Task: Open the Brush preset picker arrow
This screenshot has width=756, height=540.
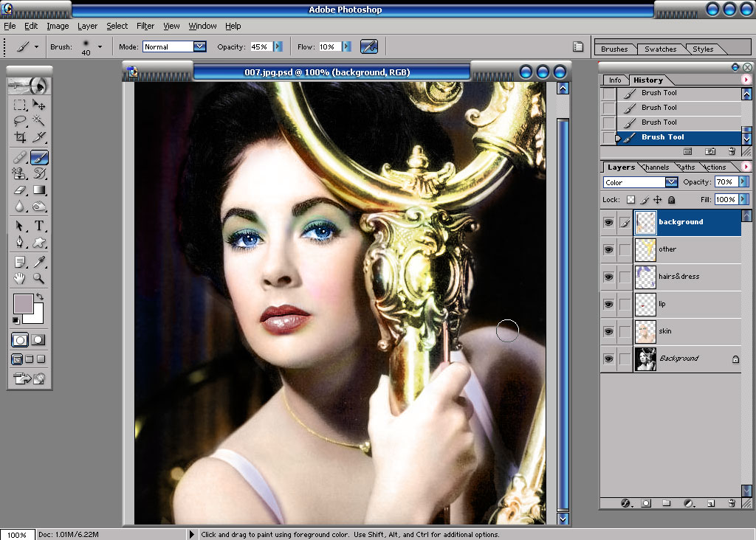Action: click(x=100, y=46)
